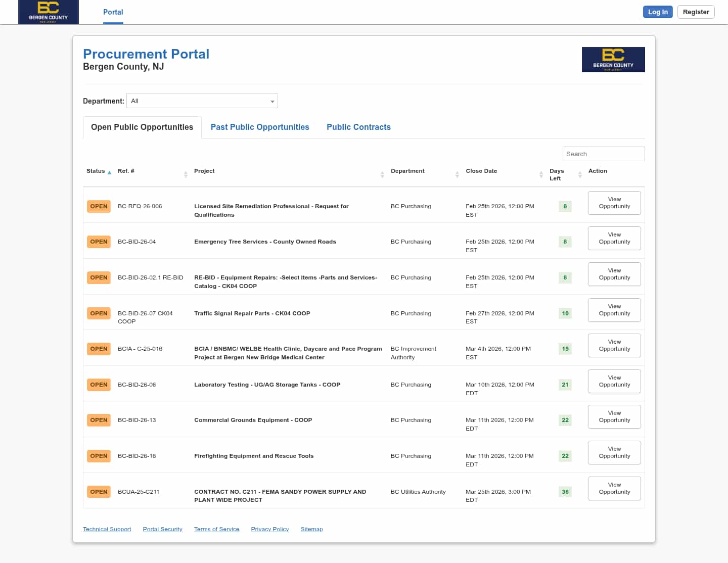Image resolution: width=728 pixels, height=563 pixels.
Task: Click the Portal navigation item
Action: [x=113, y=12]
